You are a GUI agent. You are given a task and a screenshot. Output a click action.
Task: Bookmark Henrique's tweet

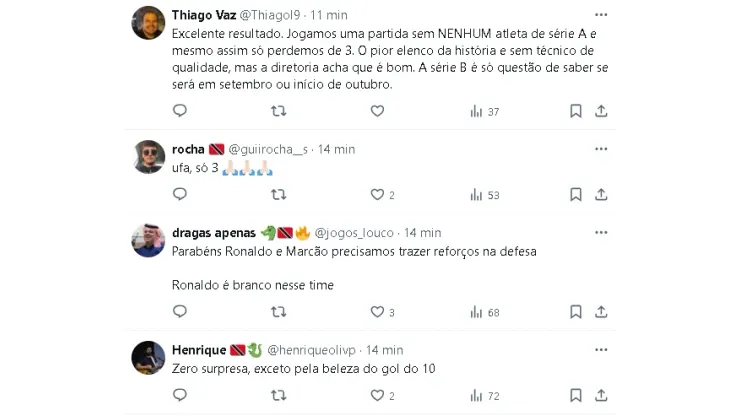tap(576, 396)
